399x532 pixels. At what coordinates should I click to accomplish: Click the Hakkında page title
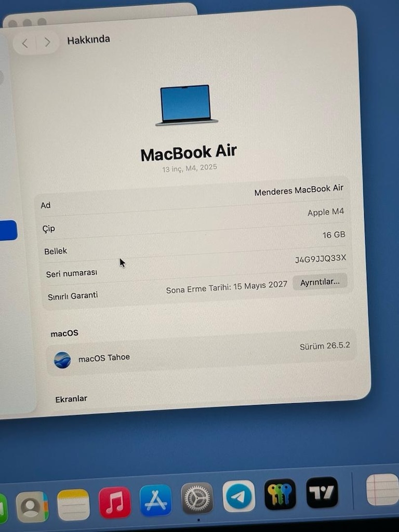(x=88, y=39)
